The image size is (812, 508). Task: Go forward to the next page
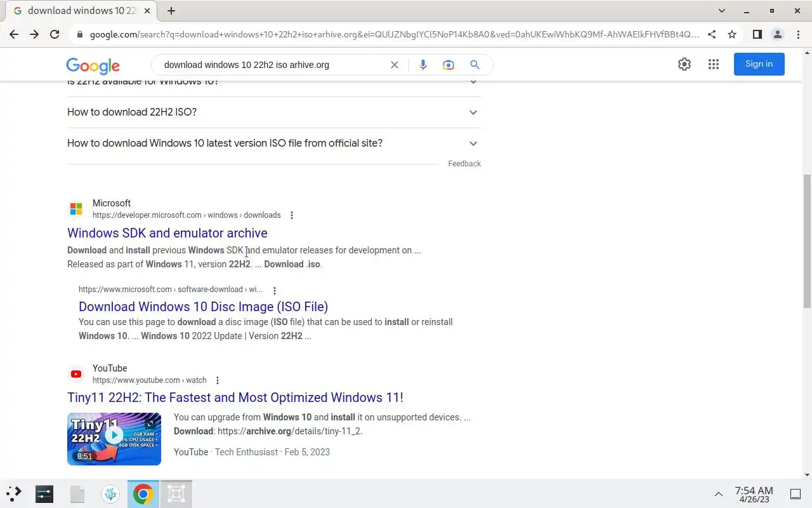click(x=34, y=35)
